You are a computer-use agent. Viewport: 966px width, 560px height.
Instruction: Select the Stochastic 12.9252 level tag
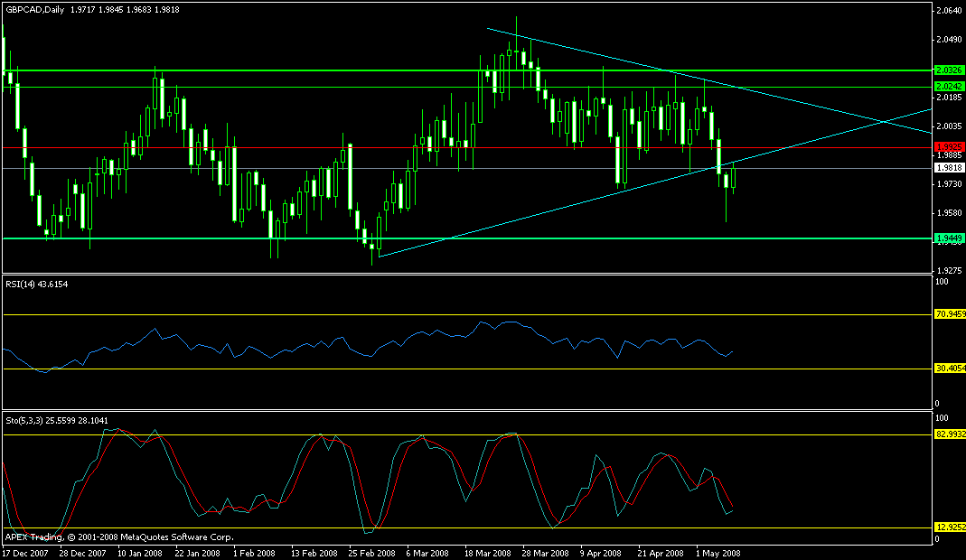point(950,527)
